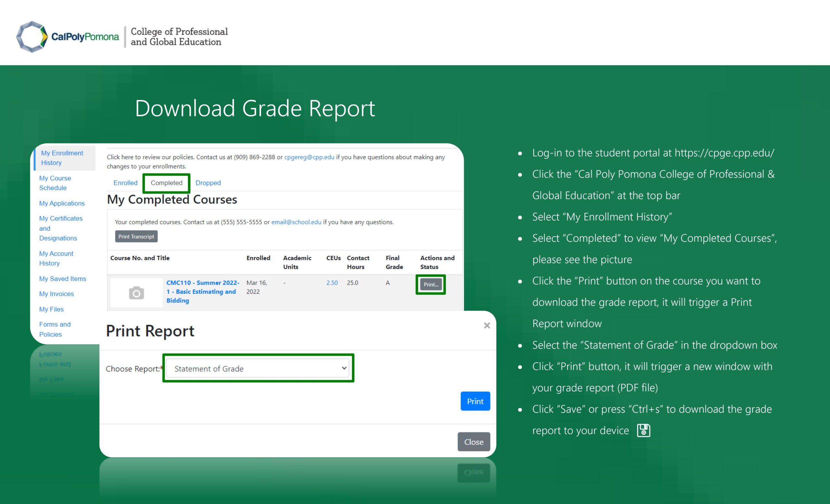The width and height of the screenshot is (830, 504).
Task: Click the camera placeholder thumbnail for CMC110
Action: [136, 293]
